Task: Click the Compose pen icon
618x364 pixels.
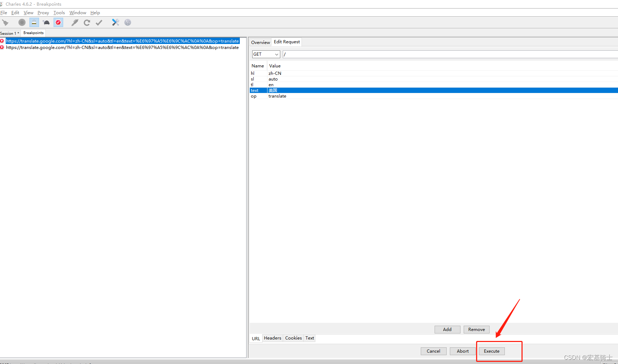Action: pos(75,22)
